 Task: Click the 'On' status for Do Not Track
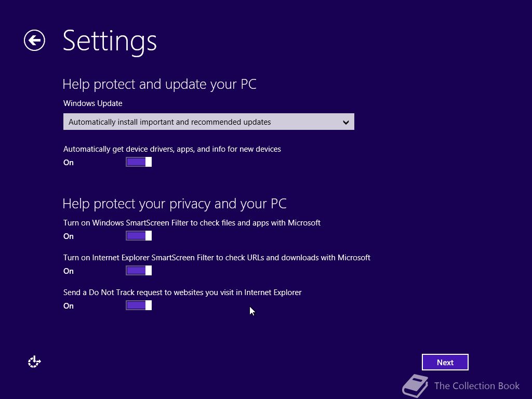click(x=68, y=306)
